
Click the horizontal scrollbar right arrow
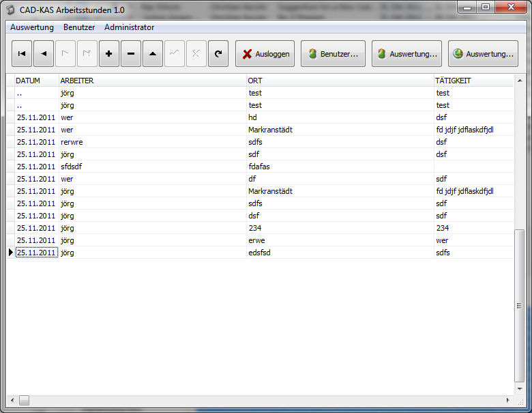tap(507, 400)
